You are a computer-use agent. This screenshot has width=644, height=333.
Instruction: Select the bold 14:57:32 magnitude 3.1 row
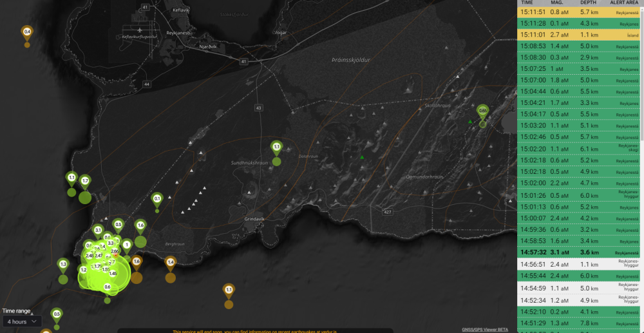pos(578,252)
